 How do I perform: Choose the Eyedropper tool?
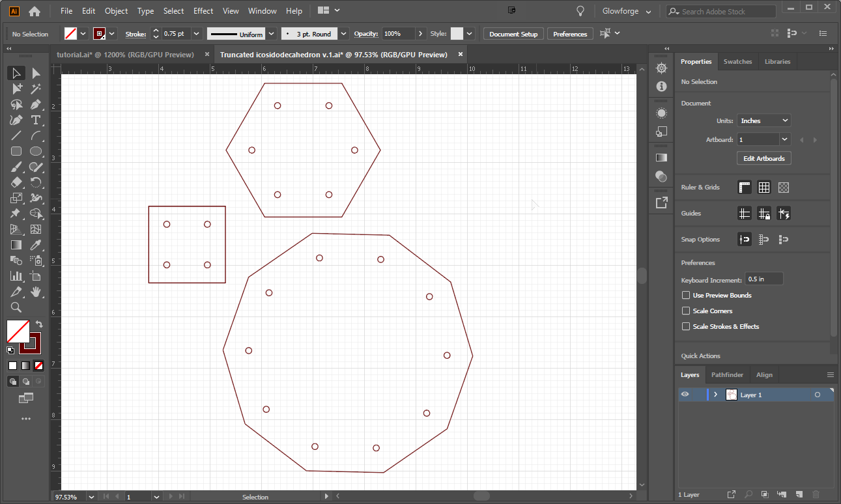[x=36, y=245]
